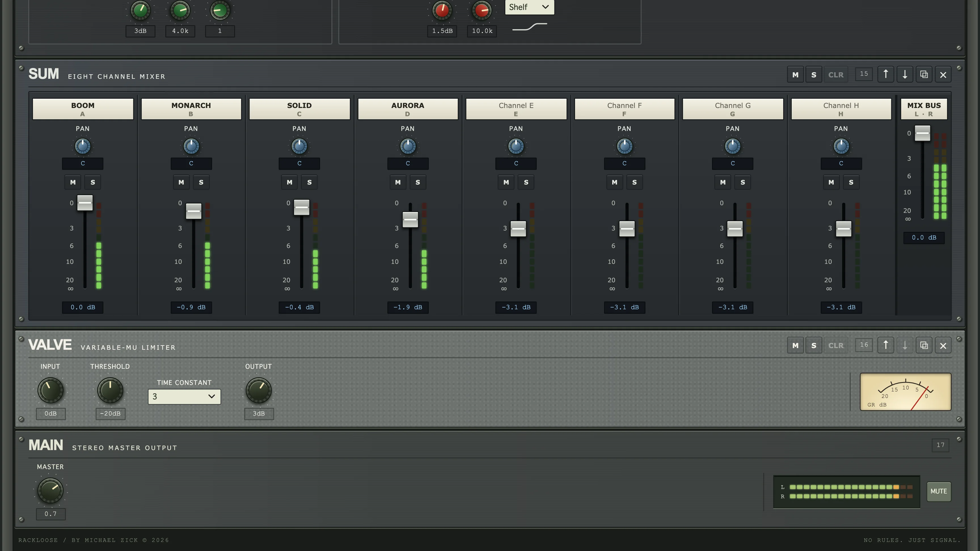Open the Shelf filter type dropdown
Screen dimensions: 980x551
click(529, 7)
